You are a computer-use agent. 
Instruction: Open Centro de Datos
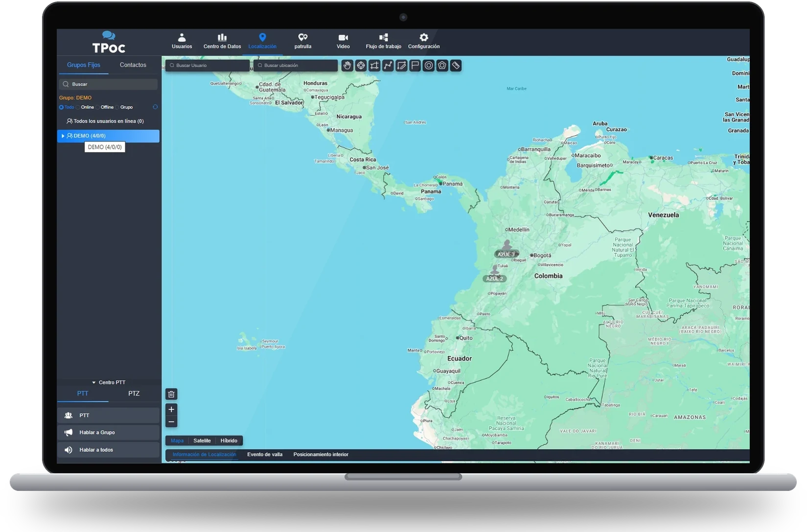click(222, 41)
